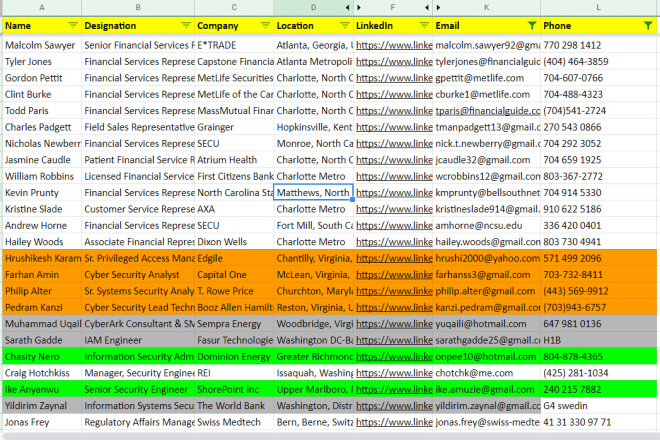Select email cell amhorne@ncsu.edu

487,225
